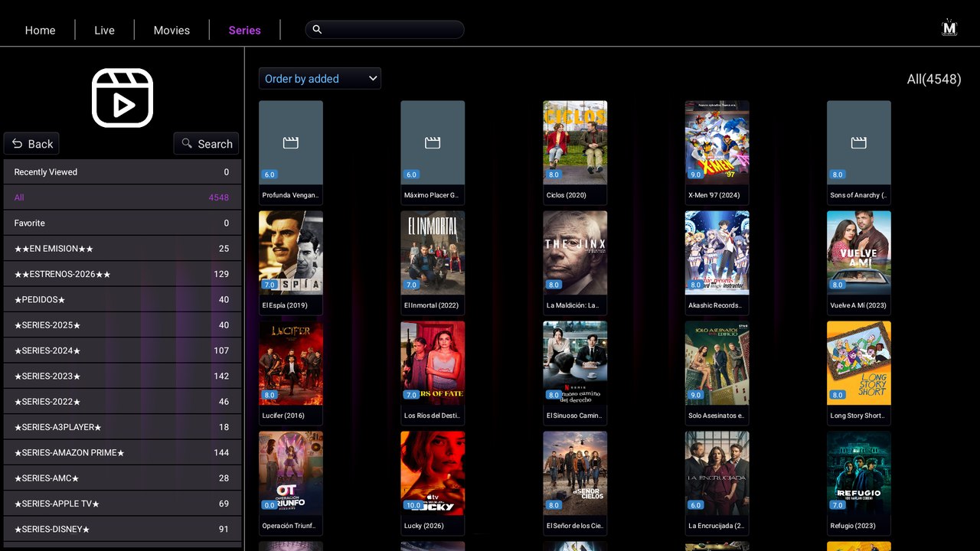
Task: Open the Operación Triunfo poster
Action: pos(291,473)
